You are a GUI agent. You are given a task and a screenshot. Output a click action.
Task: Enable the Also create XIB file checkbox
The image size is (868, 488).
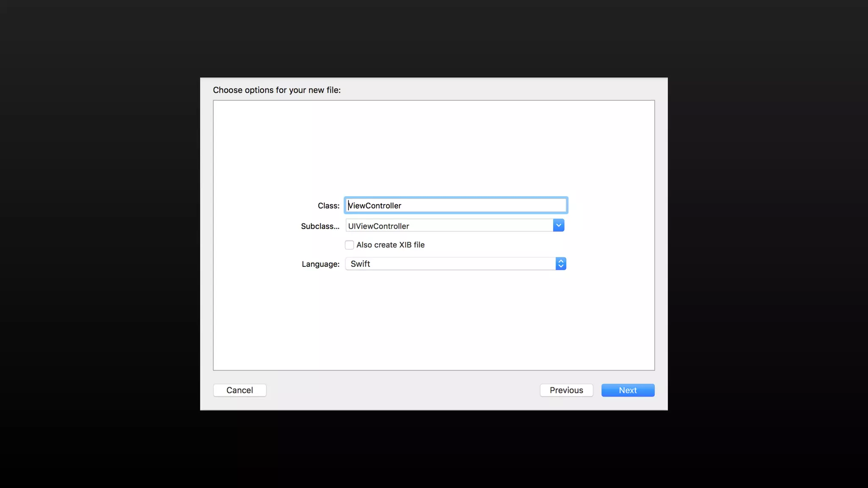[x=349, y=245]
